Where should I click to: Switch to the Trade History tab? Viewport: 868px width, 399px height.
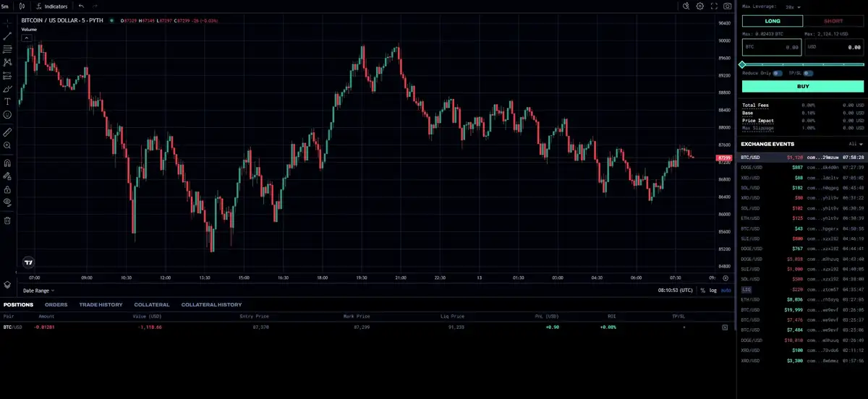[x=101, y=304]
